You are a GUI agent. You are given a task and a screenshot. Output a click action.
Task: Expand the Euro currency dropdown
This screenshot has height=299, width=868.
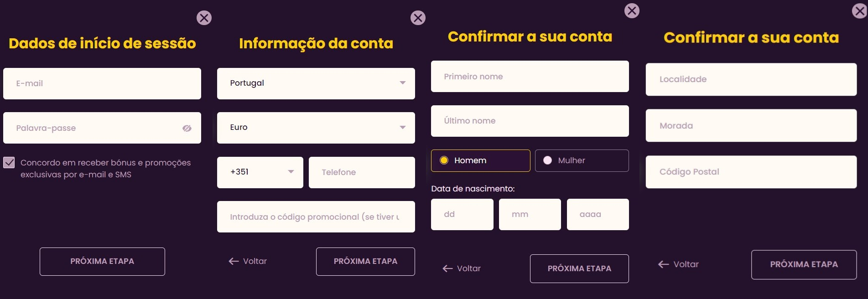pyautogui.click(x=316, y=128)
